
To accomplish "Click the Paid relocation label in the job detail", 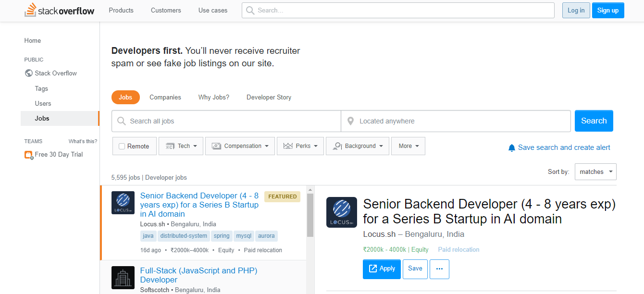I will pos(458,250).
